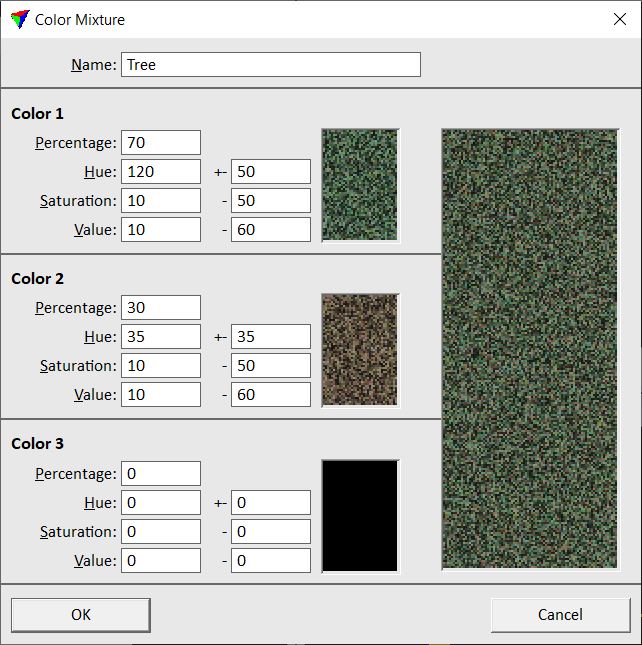The width and height of the screenshot is (642, 645).
Task: Click Color 1 Value minimum field
Action: click(x=161, y=230)
